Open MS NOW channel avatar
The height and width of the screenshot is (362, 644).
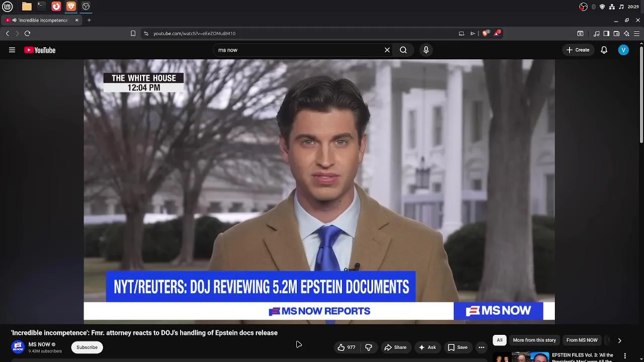point(18,347)
